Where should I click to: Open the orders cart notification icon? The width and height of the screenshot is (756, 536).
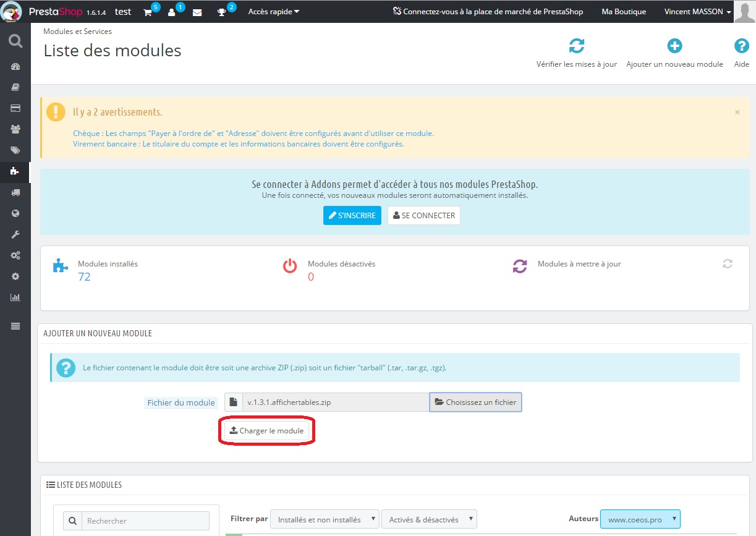point(148,12)
